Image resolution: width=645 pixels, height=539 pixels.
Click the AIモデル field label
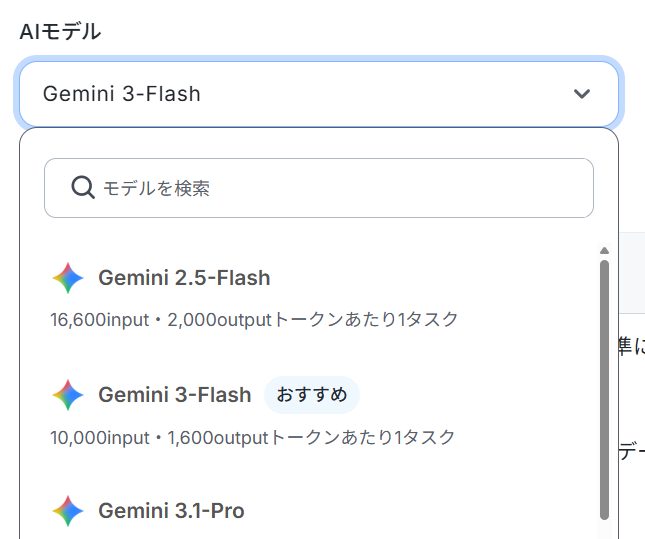pos(60,32)
